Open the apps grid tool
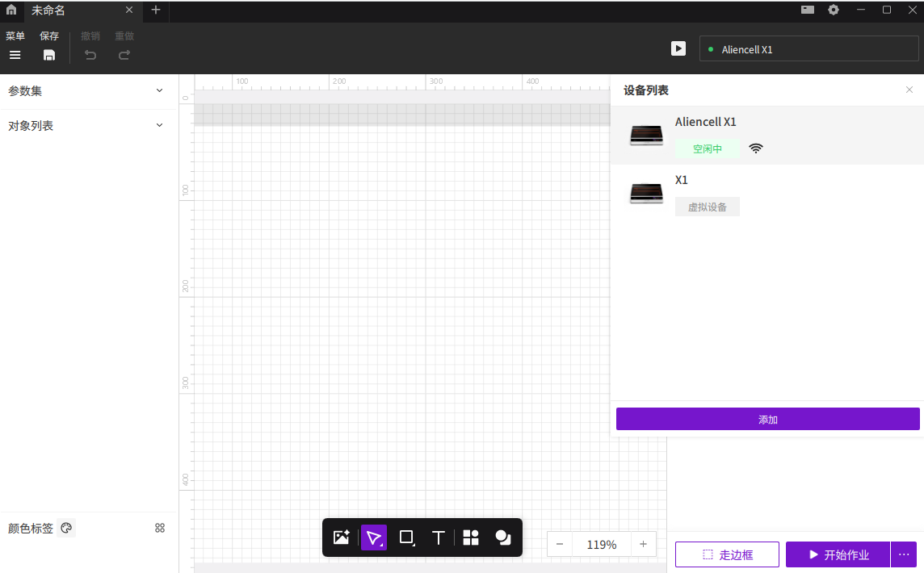Image resolution: width=924 pixels, height=573 pixels. (x=471, y=537)
